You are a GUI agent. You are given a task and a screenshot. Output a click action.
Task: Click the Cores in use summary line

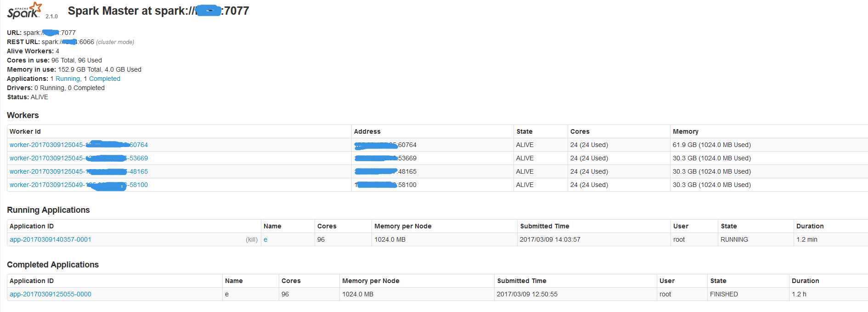pos(54,60)
